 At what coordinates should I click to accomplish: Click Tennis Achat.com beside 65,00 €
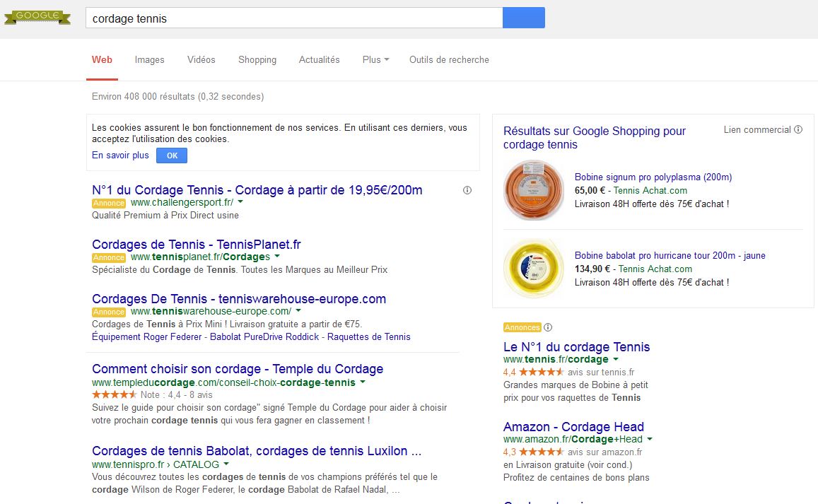[650, 191]
